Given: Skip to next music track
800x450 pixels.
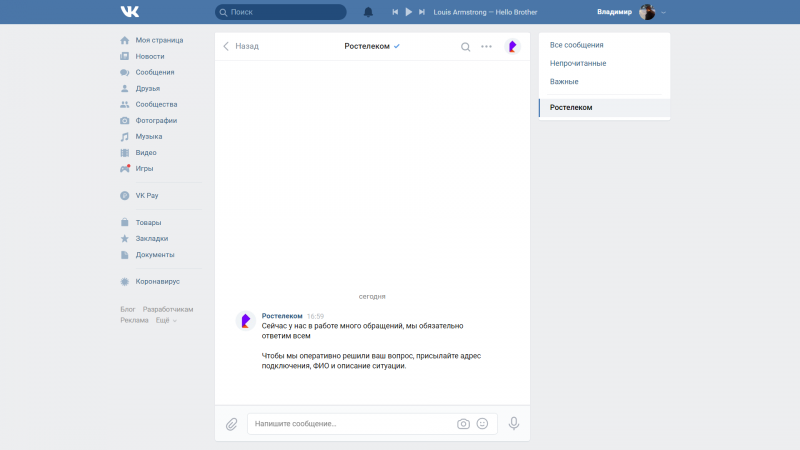Looking at the screenshot, I should [x=421, y=12].
